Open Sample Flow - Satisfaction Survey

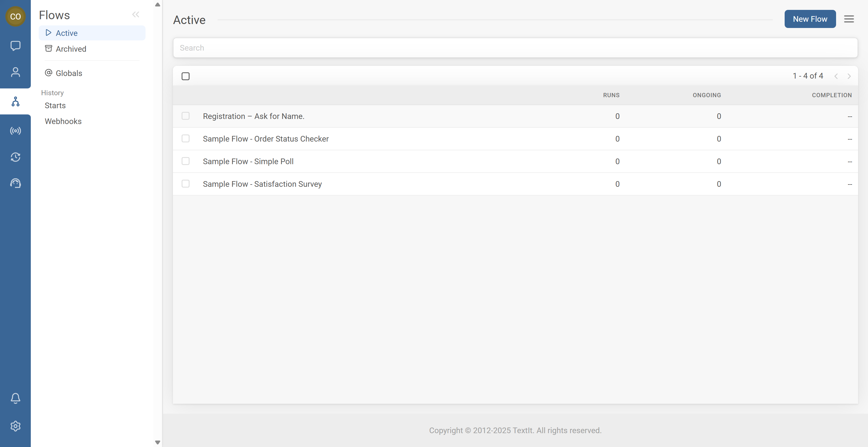262,184
